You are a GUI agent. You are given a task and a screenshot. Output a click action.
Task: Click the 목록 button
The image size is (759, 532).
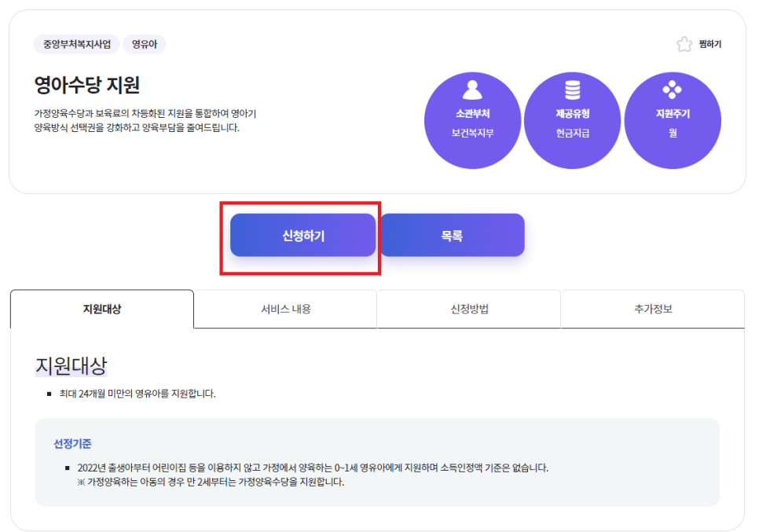coord(453,234)
